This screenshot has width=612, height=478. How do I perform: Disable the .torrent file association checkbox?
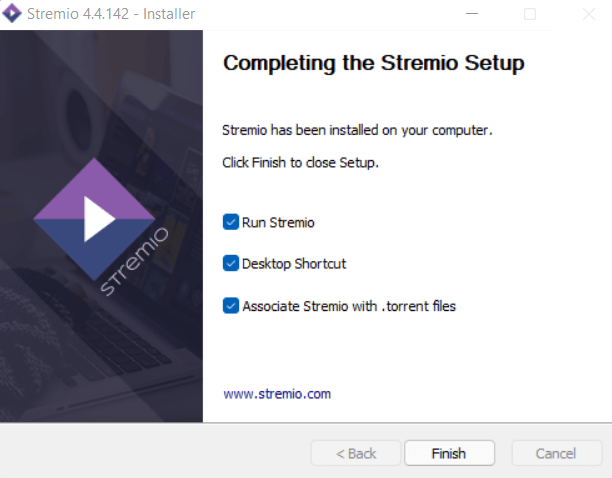coord(231,306)
